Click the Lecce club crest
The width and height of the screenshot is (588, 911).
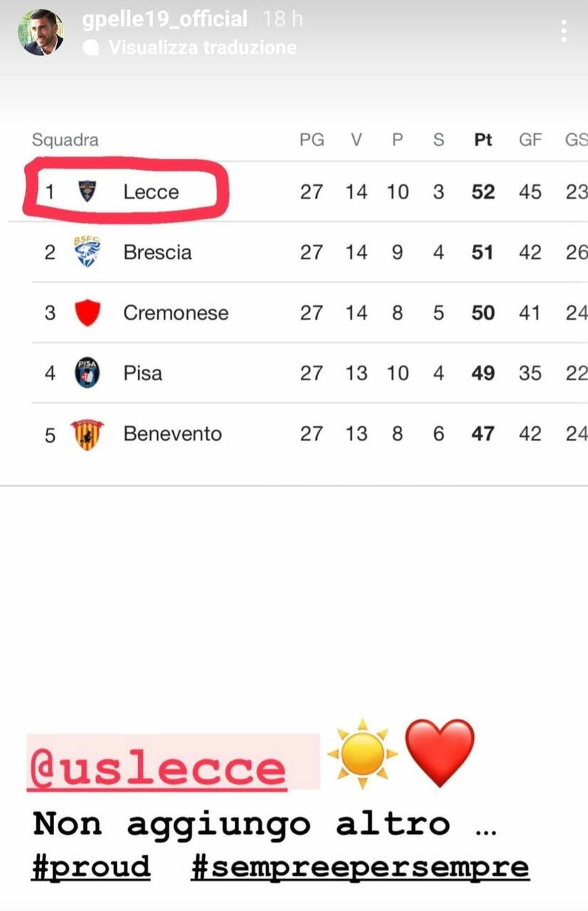(x=87, y=191)
